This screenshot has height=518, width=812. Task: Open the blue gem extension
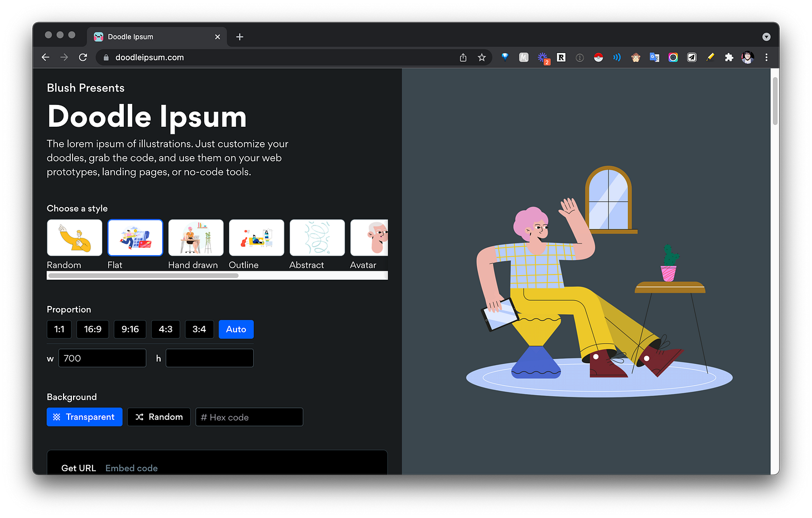505,57
